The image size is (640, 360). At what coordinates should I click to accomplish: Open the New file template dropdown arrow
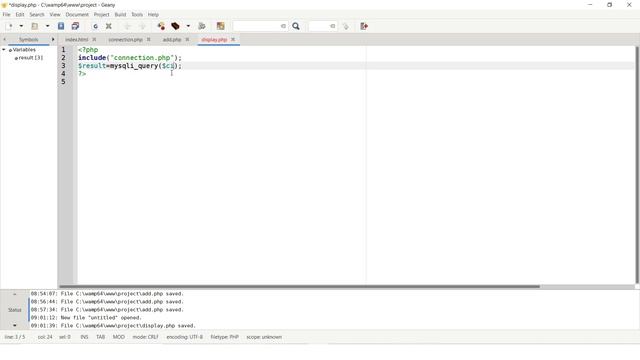[x=21, y=26]
